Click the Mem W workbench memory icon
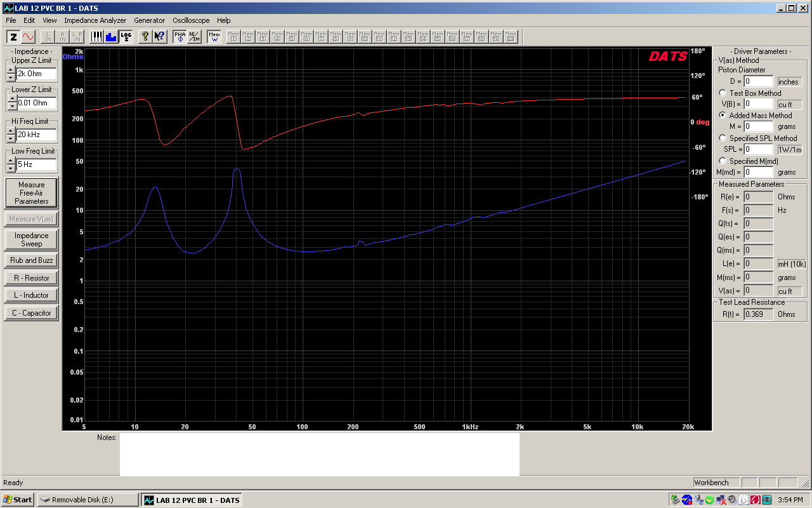 tap(214, 37)
